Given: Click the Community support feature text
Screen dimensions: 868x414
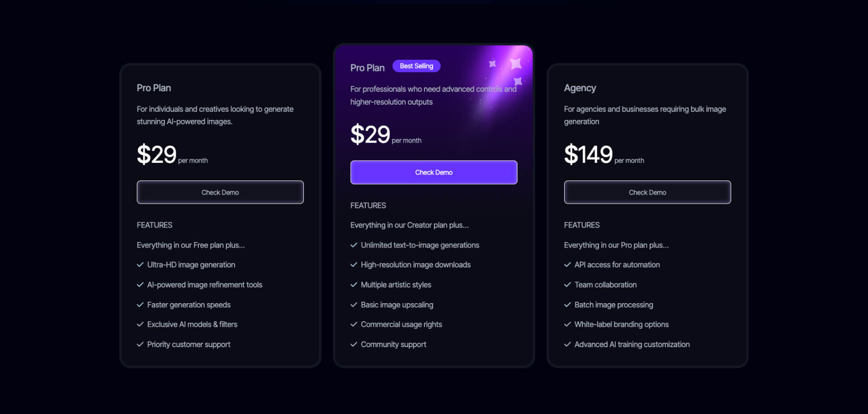Looking at the screenshot, I should (x=393, y=344).
